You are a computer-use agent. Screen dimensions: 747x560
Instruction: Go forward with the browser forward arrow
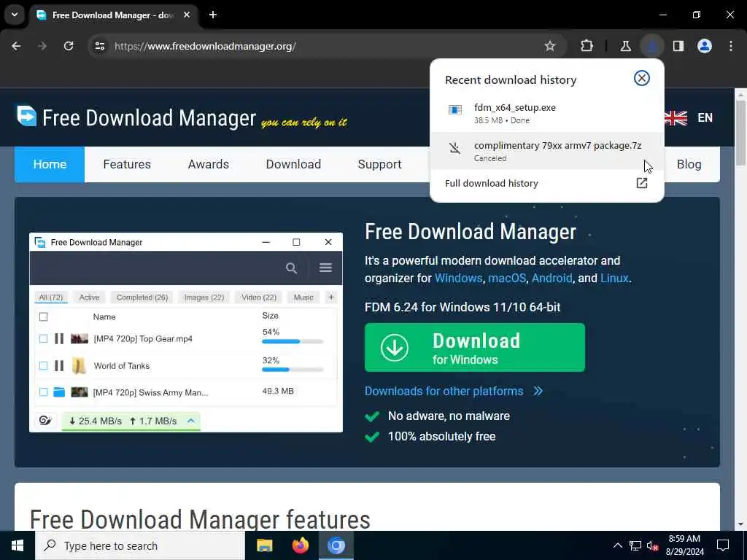coord(42,46)
